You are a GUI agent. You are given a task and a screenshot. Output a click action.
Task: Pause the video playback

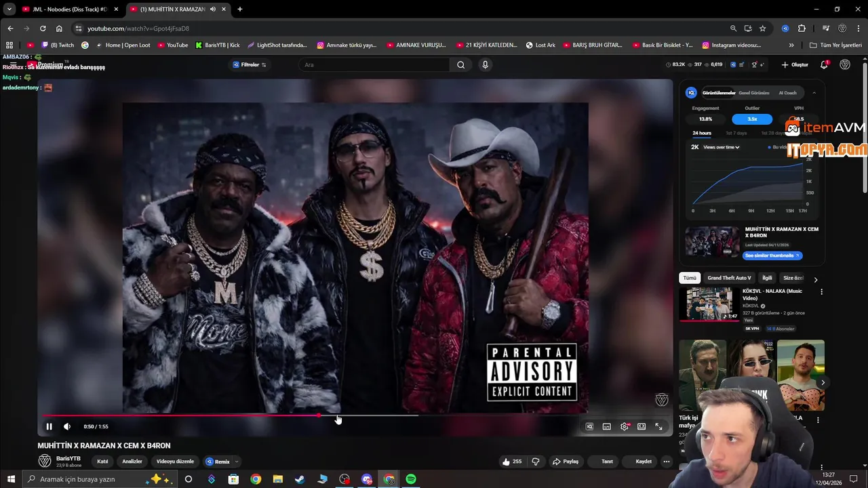(49, 426)
